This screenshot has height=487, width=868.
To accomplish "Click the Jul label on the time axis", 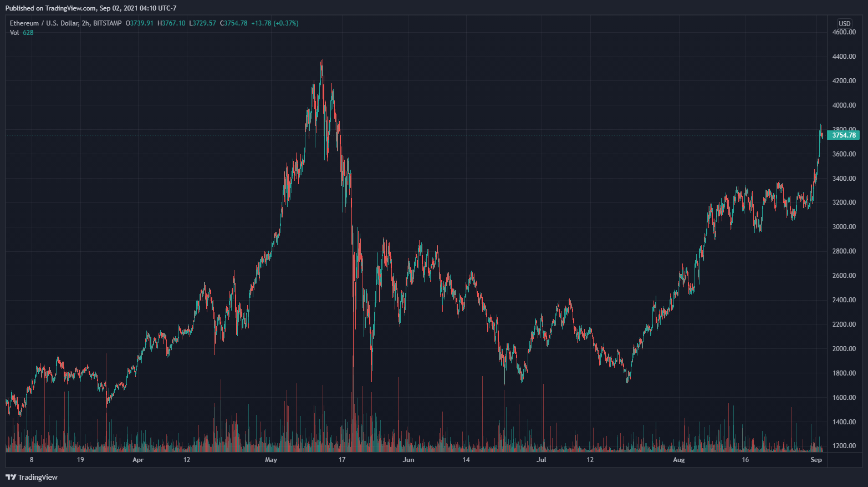I will point(542,460).
